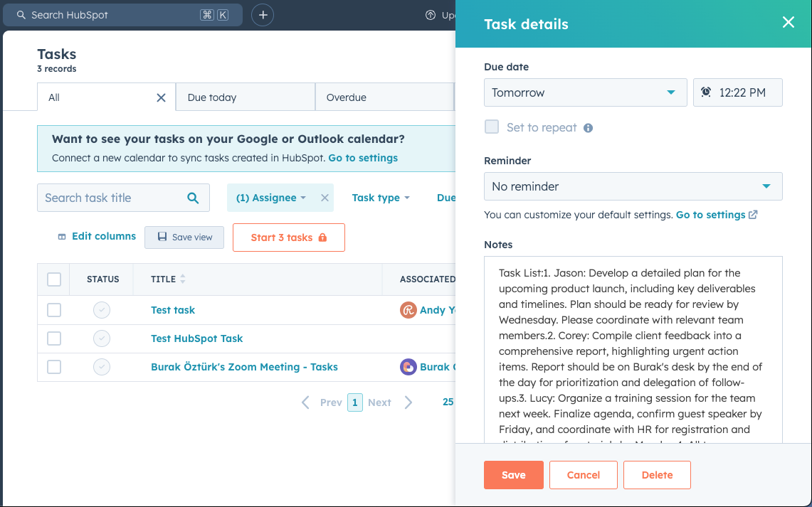
Task: Check the Burak Öztürk's Zoom Meeting row checkbox
Action: [x=54, y=367]
